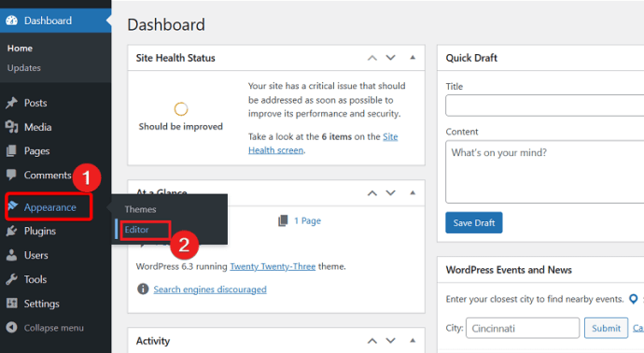Move At a Glance widget up
The width and height of the screenshot is (644, 353).
[x=372, y=192]
